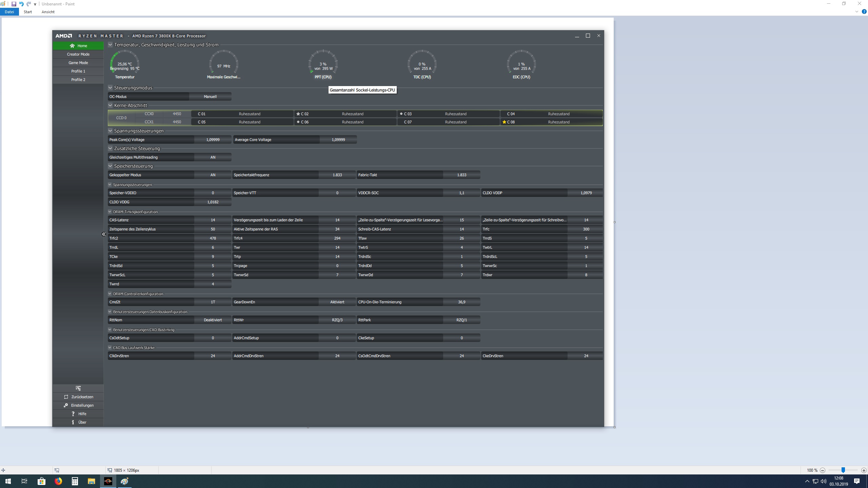Viewport: 868px width, 488px height.
Task: Click the Zurücksetzen reset icon
Action: (66, 397)
